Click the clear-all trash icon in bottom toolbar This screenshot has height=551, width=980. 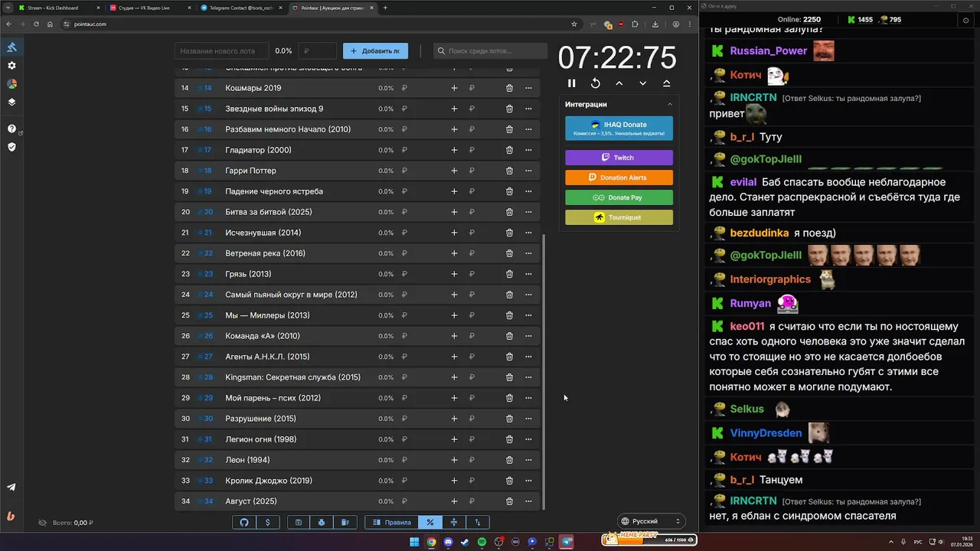pyautogui.click(x=345, y=522)
